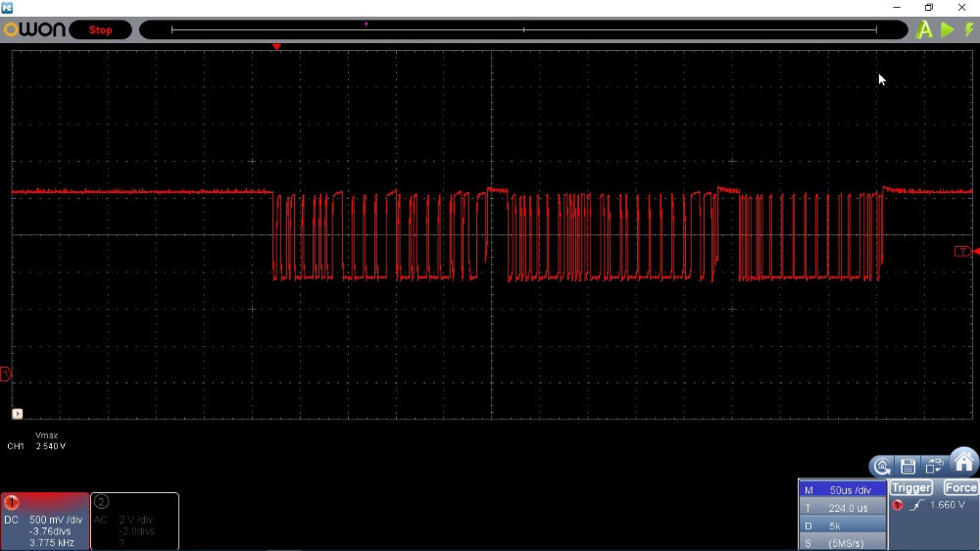Screen dimensions: 980x551
Task: Click the application icon in the title bar
Action: pyautogui.click(x=7, y=8)
